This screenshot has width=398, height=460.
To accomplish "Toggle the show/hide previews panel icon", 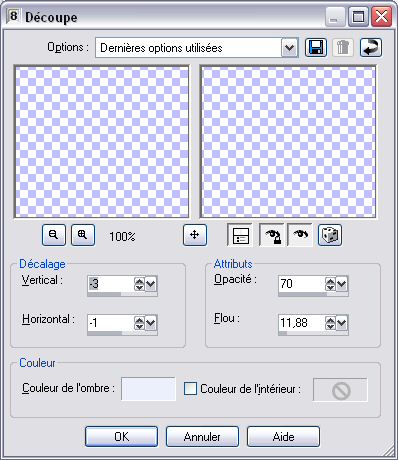I will coord(240,235).
